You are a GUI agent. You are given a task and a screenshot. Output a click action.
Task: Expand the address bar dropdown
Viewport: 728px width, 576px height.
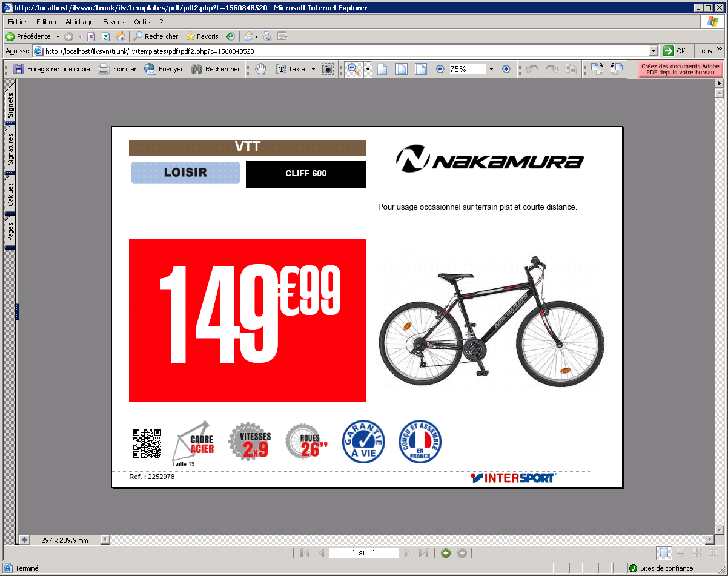(653, 51)
